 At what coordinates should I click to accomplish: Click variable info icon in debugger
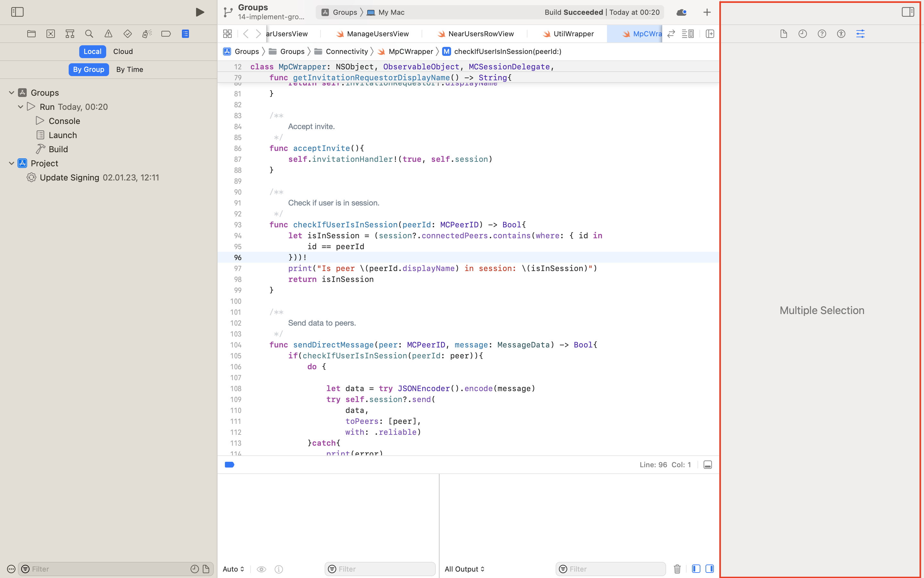279,569
